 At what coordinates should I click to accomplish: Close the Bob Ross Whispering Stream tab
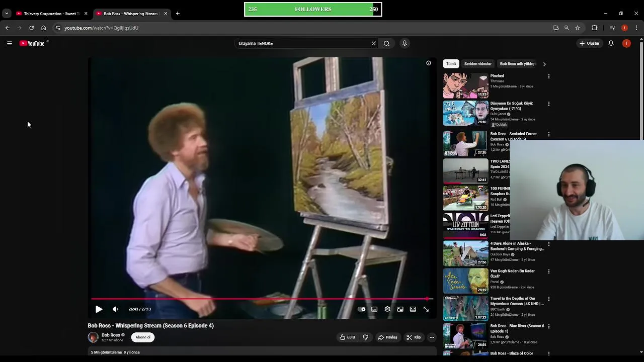(x=166, y=14)
